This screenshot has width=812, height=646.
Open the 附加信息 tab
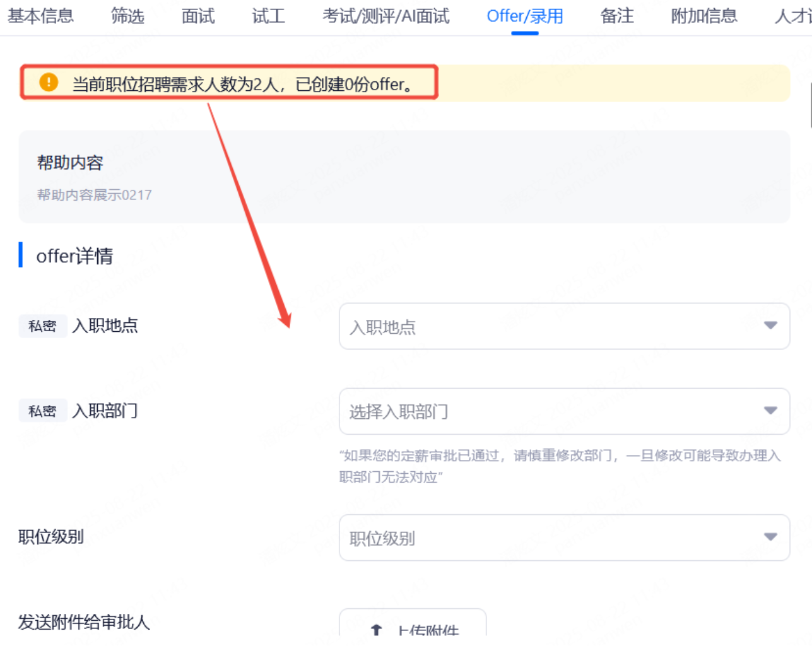[704, 16]
